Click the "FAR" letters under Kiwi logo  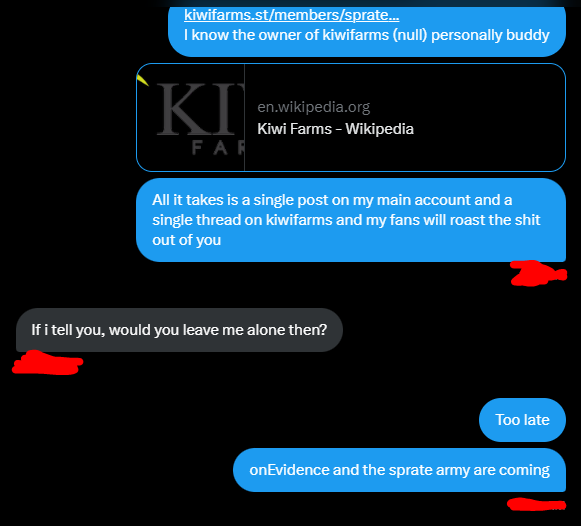218,148
